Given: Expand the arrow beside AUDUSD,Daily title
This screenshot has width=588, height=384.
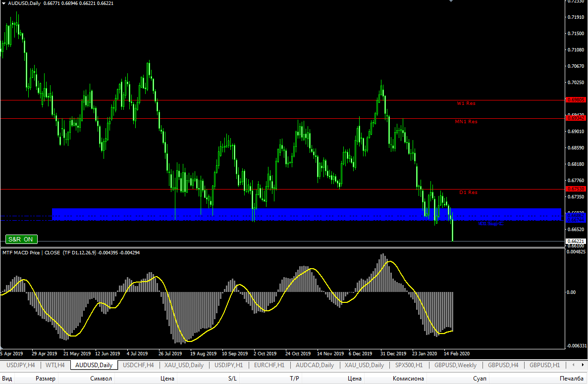Looking at the screenshot, I should [x=4, y=3].
